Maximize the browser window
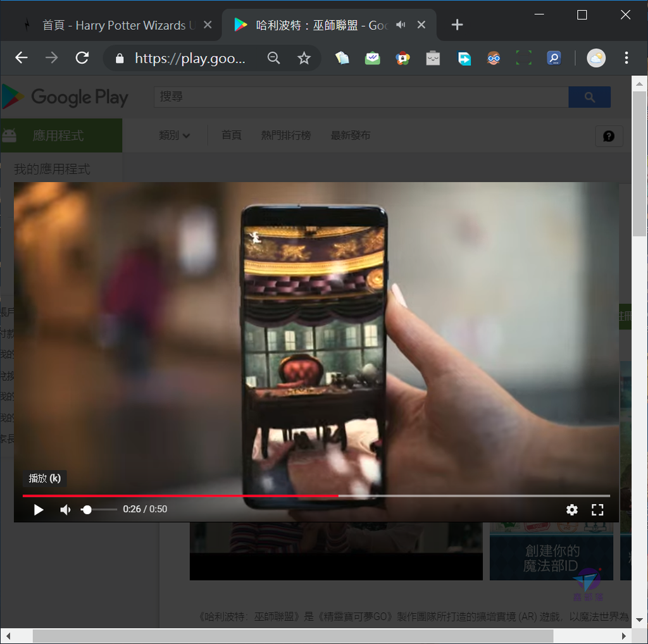The width and height of the screenshot is (648, 644). point(582,15)
